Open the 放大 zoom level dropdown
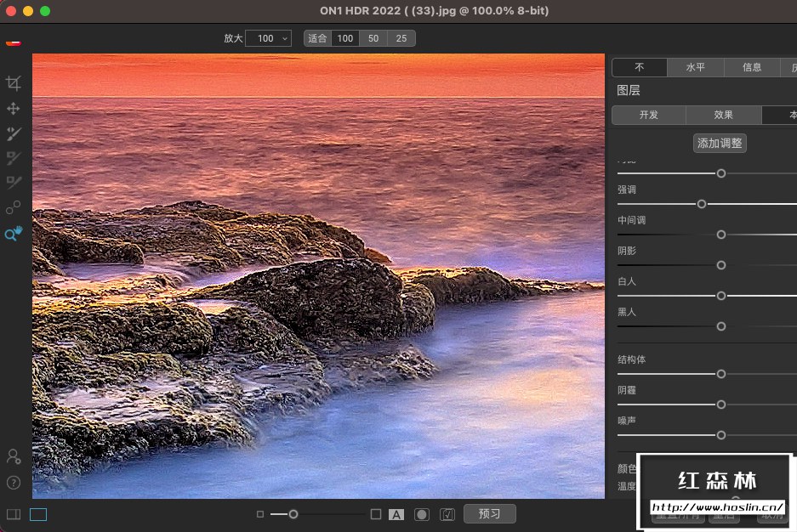Screen dimensions: 797x532 [267, 38]
